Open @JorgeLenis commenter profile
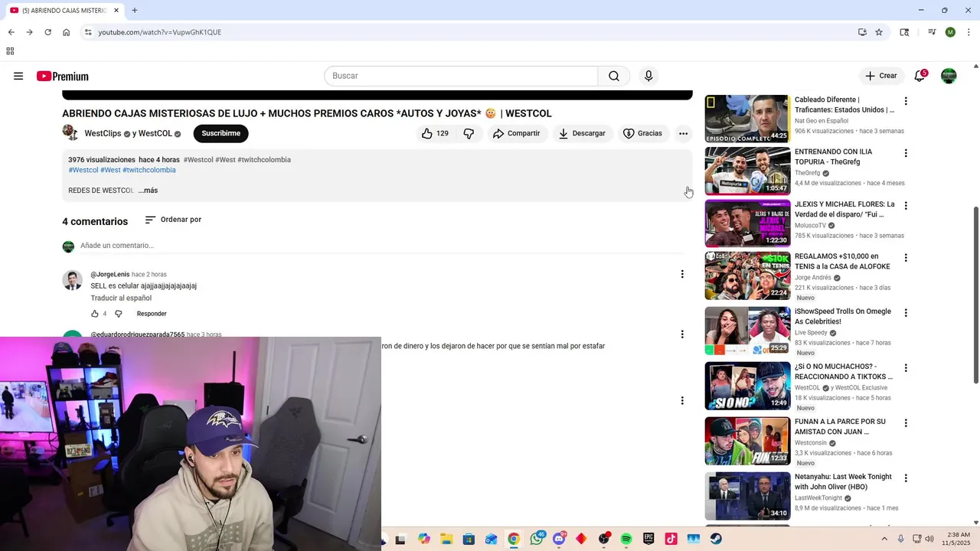 pyautogui.click(x=110, y=274)
